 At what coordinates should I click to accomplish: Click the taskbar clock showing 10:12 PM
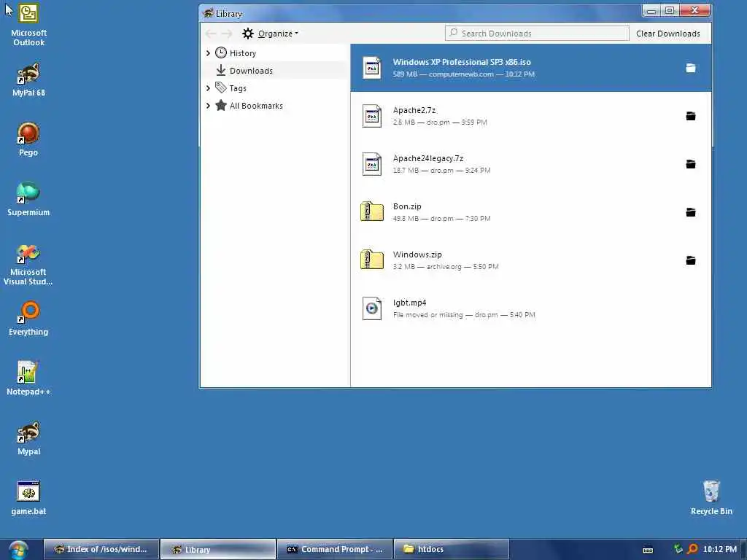719,549
